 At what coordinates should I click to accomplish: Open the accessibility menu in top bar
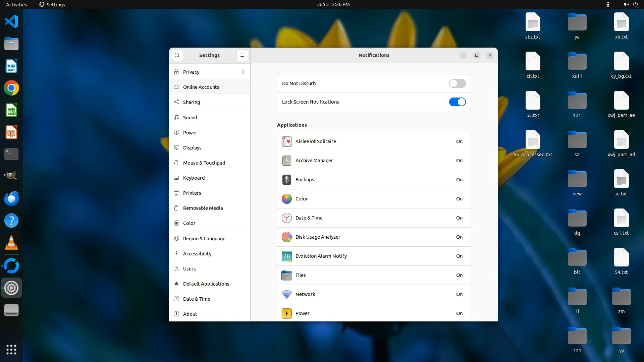point(608,4)
